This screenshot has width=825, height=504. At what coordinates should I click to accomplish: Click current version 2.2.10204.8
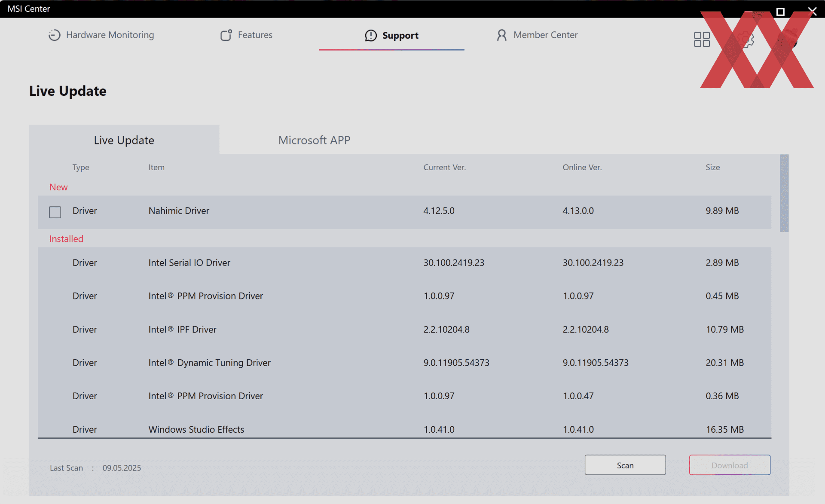pos(446,329)
